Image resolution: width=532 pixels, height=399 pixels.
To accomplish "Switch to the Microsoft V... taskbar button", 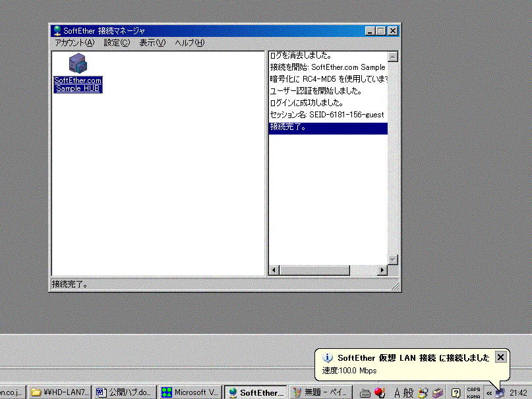I will click(191, 392).
